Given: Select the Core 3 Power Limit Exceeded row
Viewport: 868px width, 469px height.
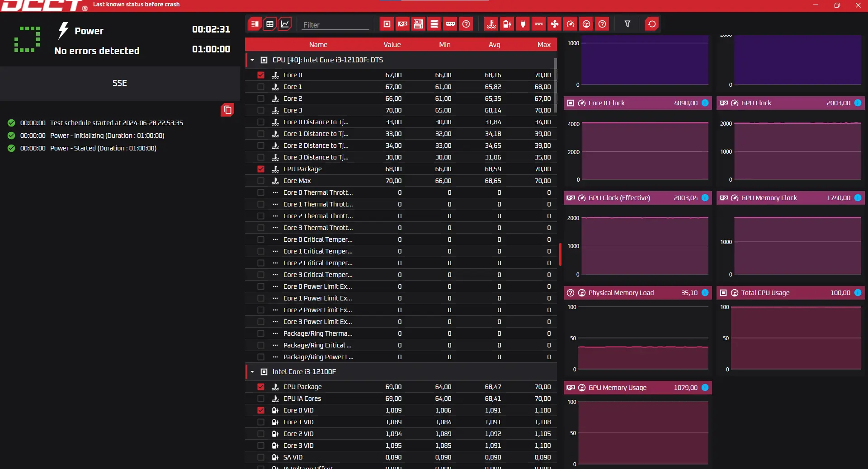Looking at the screenshot, I should (401, 322).
